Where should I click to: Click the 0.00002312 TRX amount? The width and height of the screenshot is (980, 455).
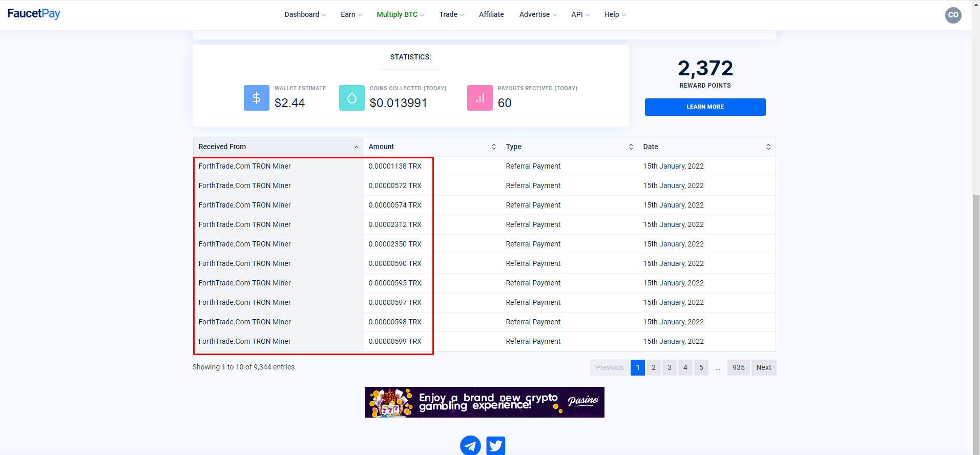395,224
